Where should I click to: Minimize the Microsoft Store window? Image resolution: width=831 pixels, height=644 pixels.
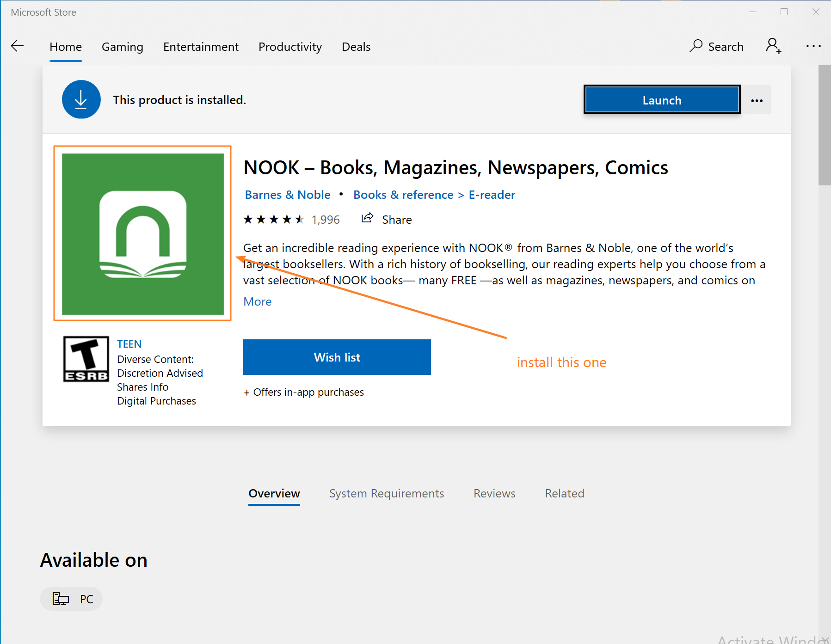(x=752, y=12)
